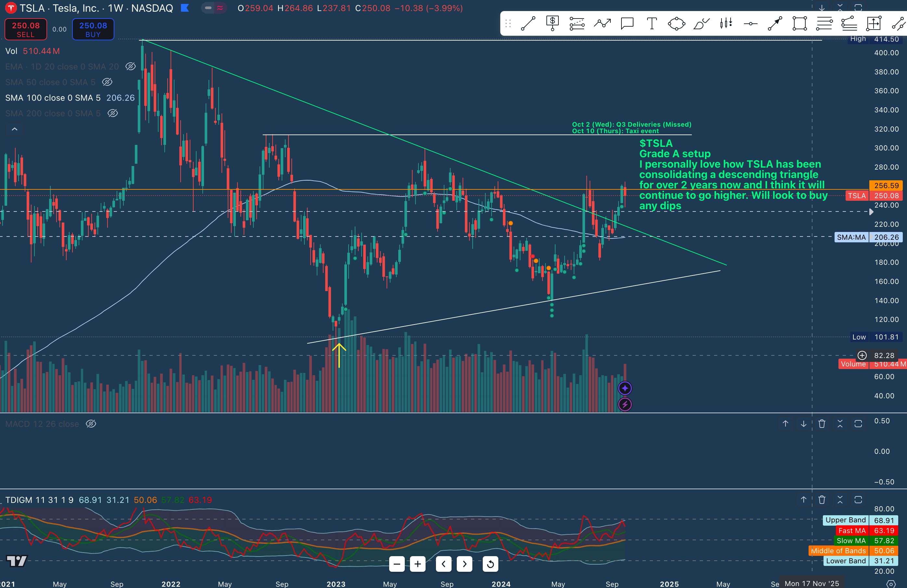
Task: Click the Fast MA 63.19 label
Action: tap(867, 530)
